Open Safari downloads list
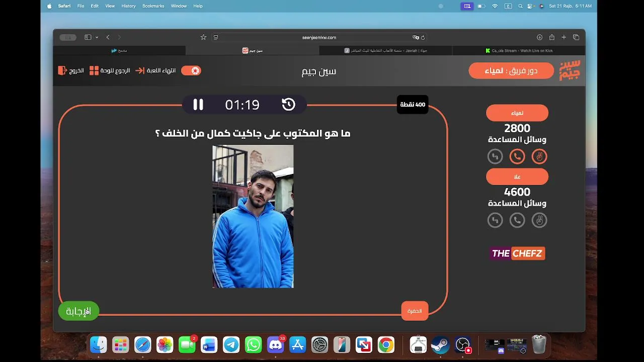This screenshot has height=362, width=644. (539, 37)
